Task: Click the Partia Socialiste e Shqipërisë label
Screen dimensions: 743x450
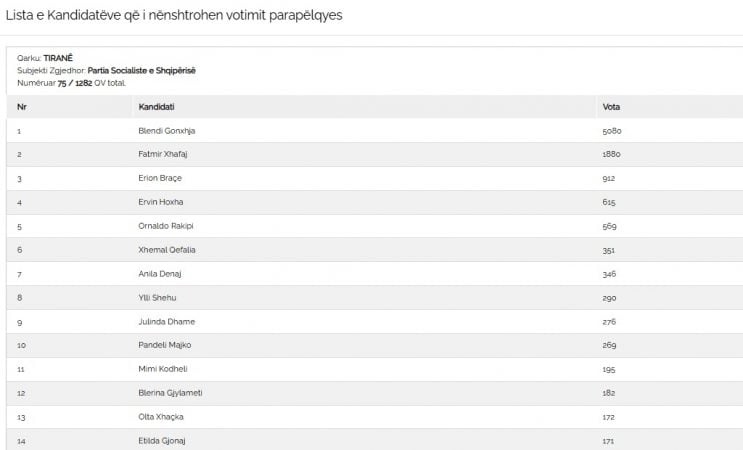Action: tap(141, 71)
